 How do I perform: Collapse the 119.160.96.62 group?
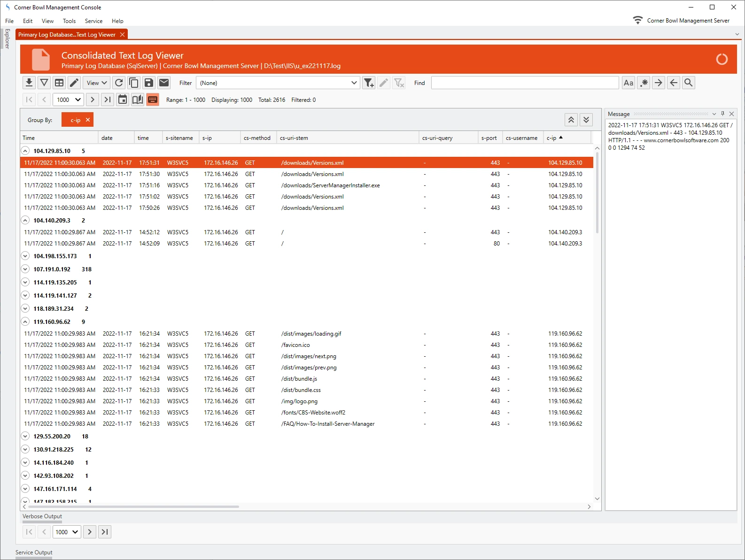click(25, 322)
